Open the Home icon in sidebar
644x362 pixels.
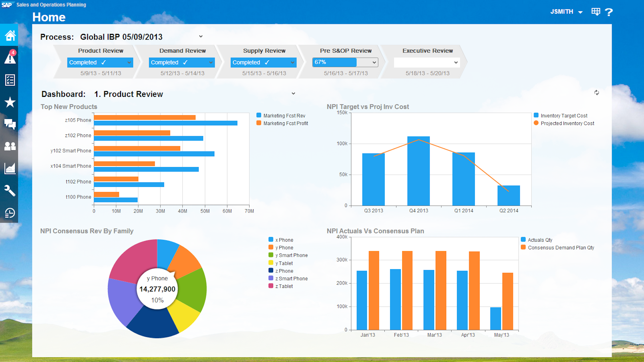[x=10, y=35]
